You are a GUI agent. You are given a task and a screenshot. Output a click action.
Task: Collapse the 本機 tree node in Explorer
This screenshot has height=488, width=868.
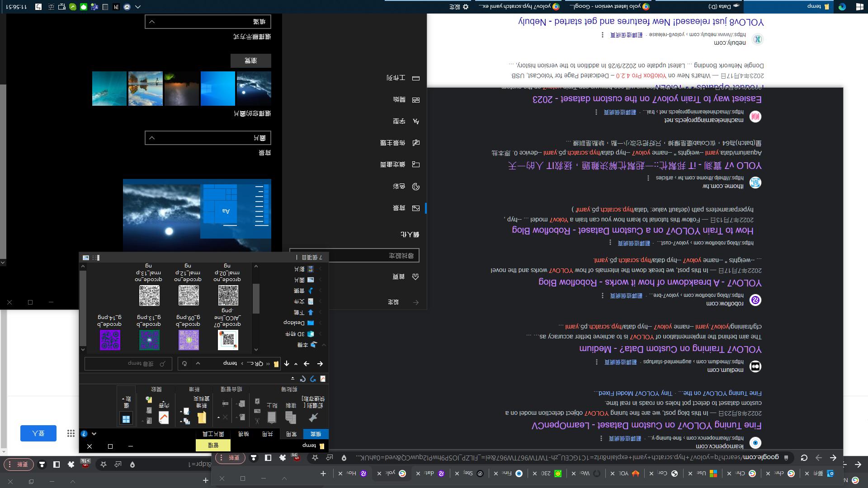324,345
